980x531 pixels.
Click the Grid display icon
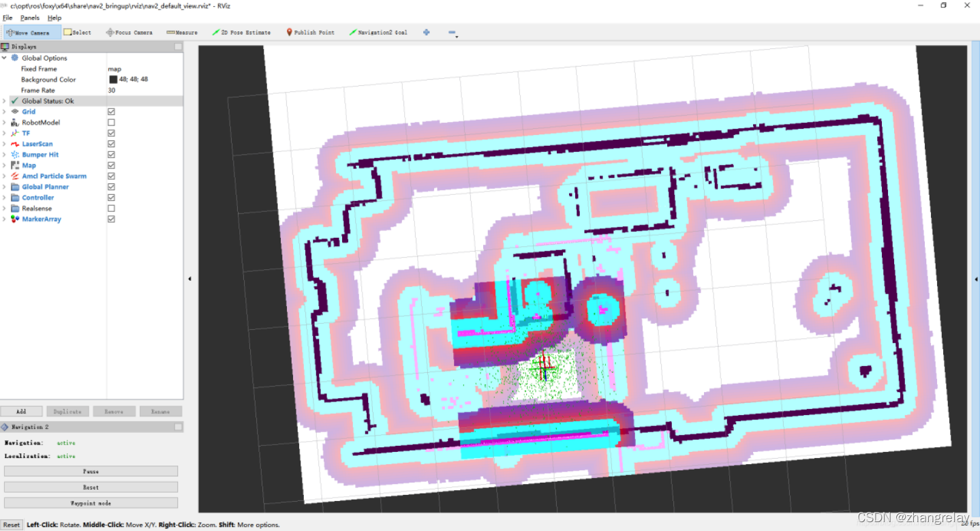pyautogui.click(x=15, y=112)
